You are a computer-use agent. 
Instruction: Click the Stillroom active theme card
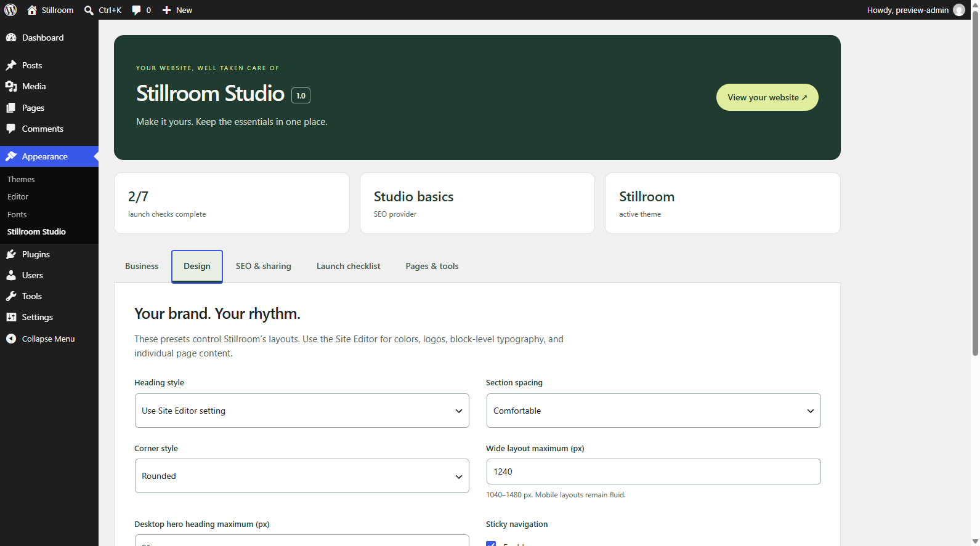pyautogui.click(x=723, y=203)
